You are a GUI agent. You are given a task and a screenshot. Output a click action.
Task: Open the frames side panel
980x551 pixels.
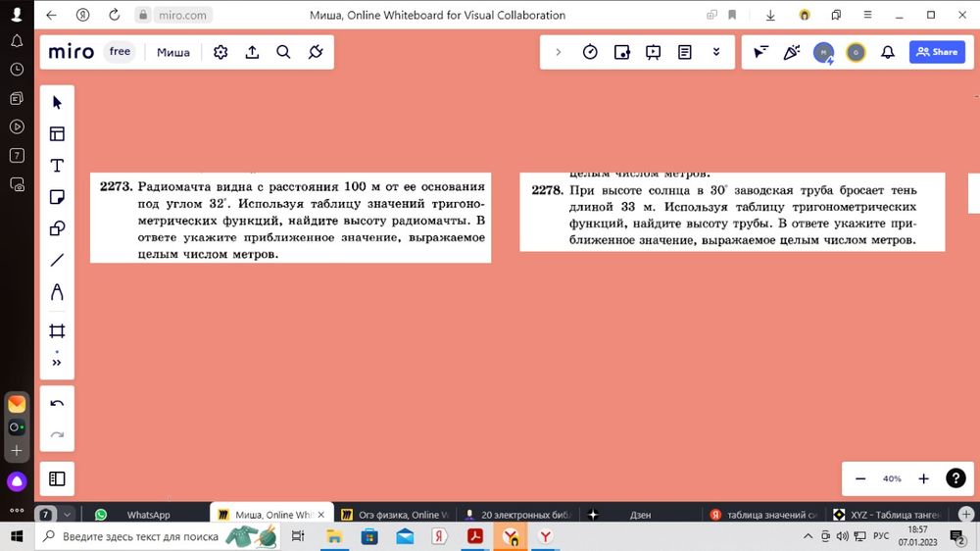coord(57,478)
